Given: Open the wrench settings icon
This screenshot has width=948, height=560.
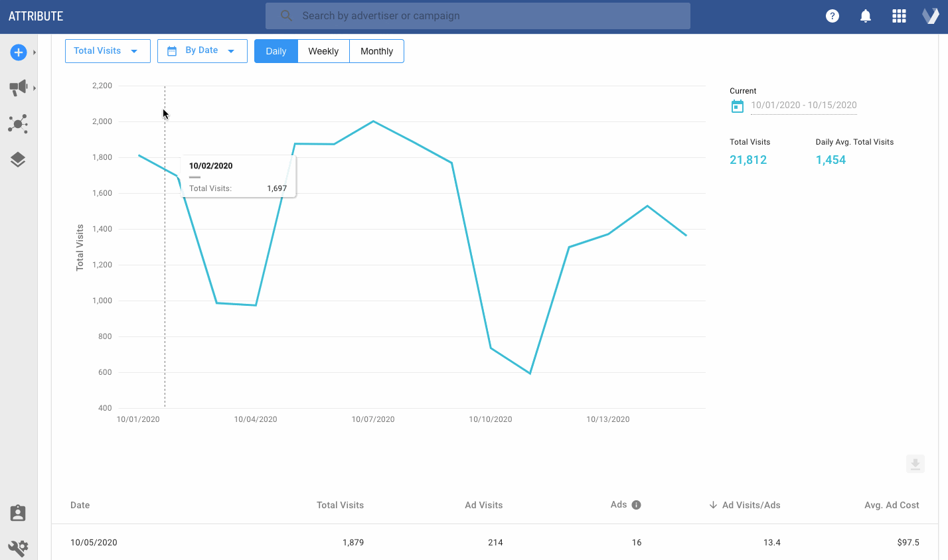Looking at the screenshot, I should pyautogui.click(x=18, y=547).
